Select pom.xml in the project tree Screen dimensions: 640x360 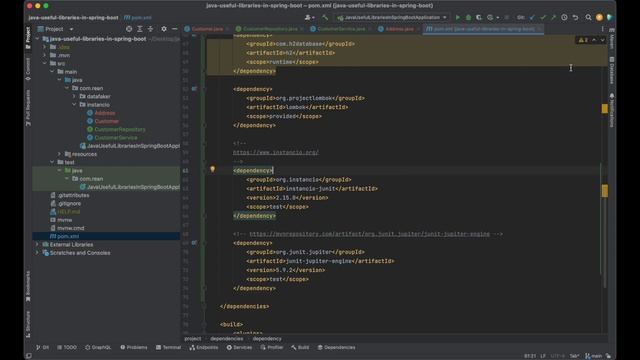(106, 236)
